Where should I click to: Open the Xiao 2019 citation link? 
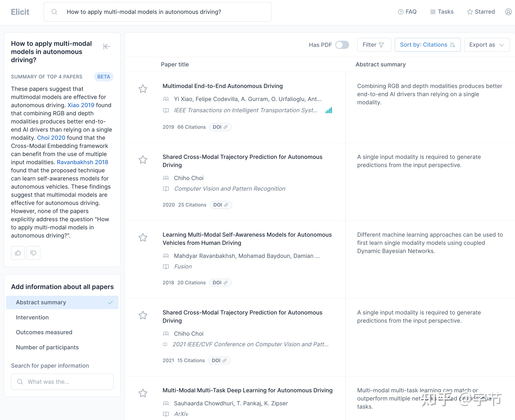click(81, 105)
